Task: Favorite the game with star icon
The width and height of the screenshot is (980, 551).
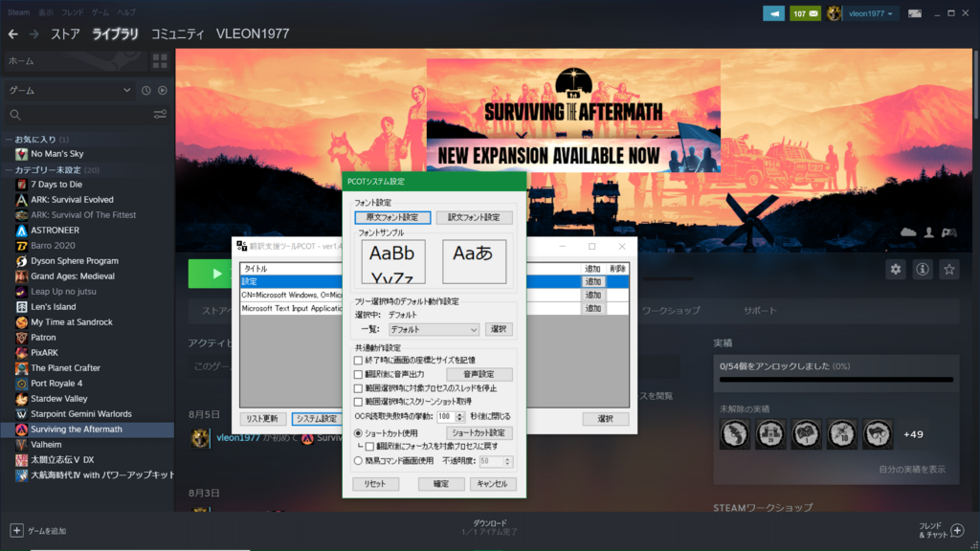Action: point(949,269)
